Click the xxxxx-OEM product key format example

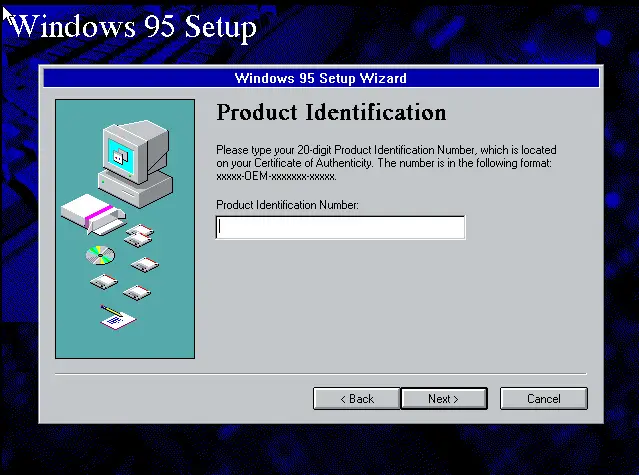(x=276, y=175)
